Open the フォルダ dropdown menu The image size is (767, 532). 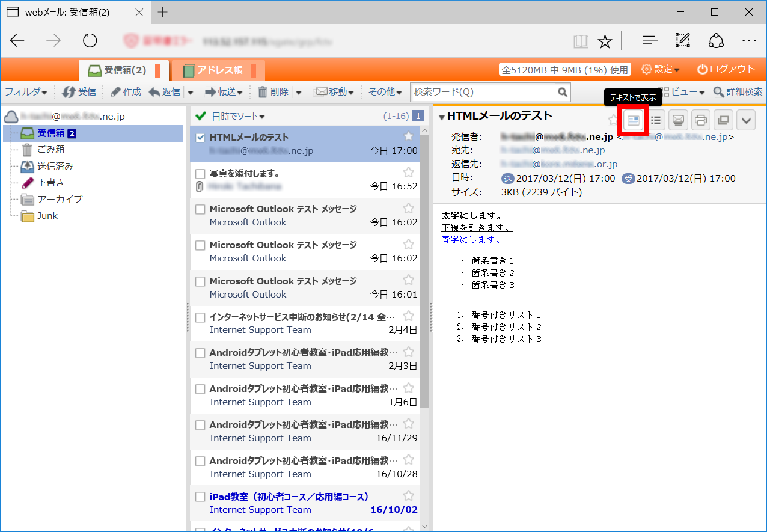[x=26, y=92]
